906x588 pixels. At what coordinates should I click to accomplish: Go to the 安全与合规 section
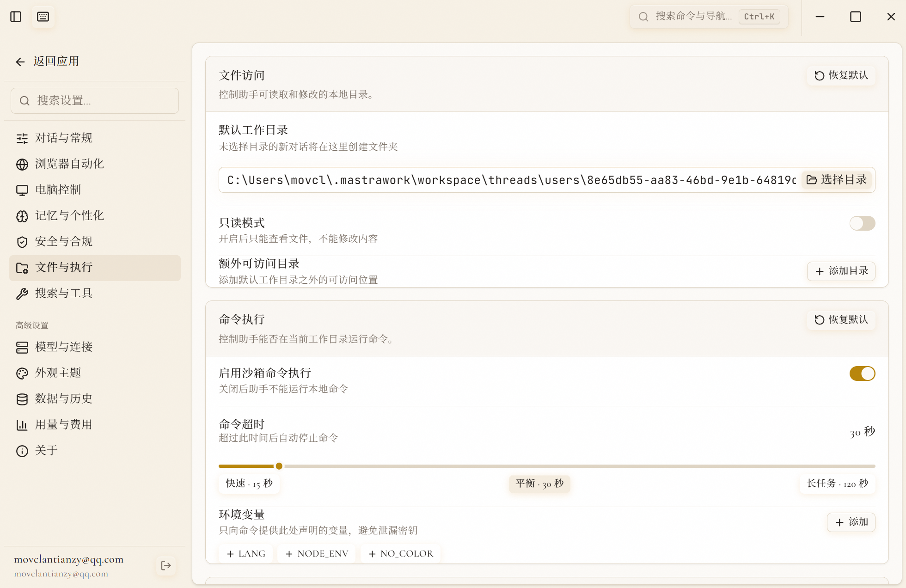[95, 242]
